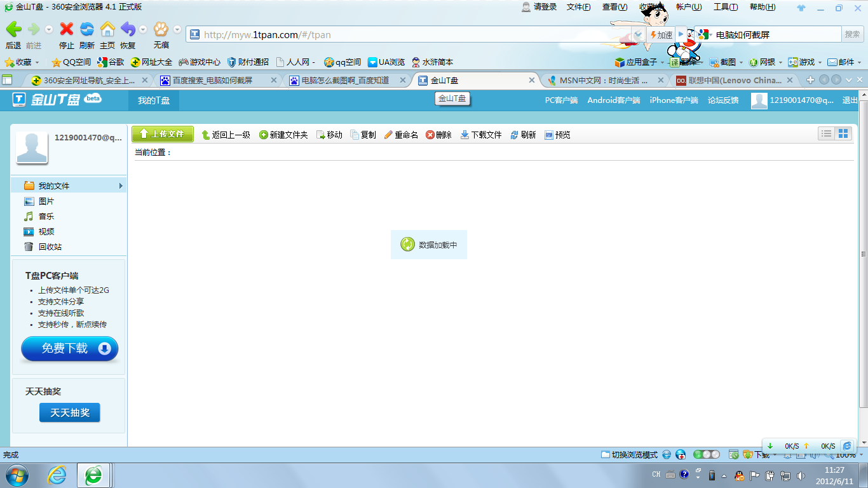
Task: Switch to the 联想中国 Lenovo tab
Action: 734,81
